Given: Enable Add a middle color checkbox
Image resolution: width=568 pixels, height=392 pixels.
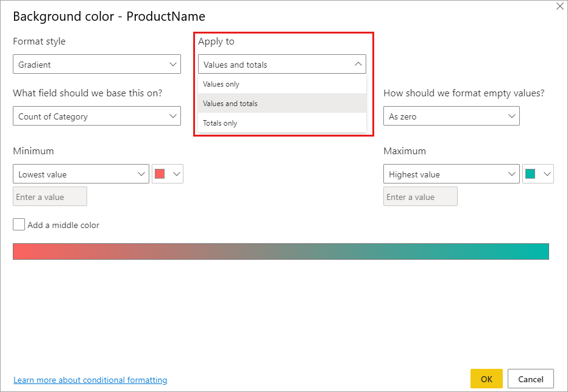Looking at the screenshot, I should click(x=19, y=224).
